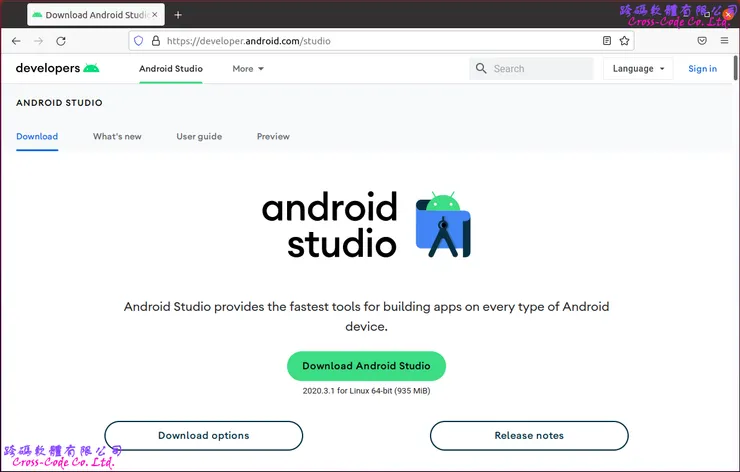The image size is (740, 472).
Task: Open tracking protection shield icon
Action: tap(138, 41)
